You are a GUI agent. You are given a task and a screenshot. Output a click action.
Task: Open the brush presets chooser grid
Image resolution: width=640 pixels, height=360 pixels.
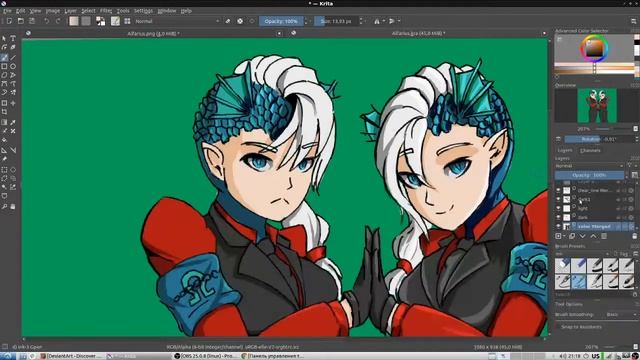coord(127,21)
